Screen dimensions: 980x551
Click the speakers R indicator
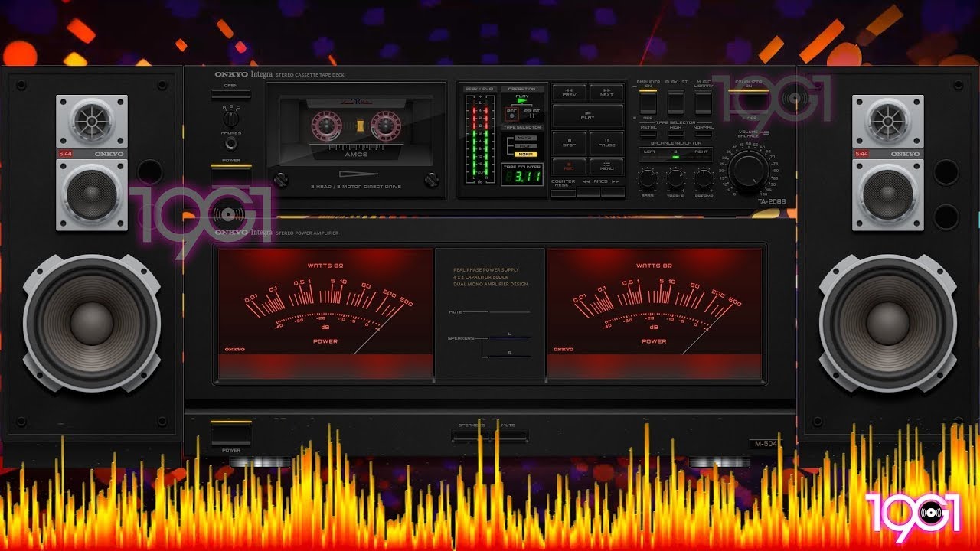[x=508, y=355]
